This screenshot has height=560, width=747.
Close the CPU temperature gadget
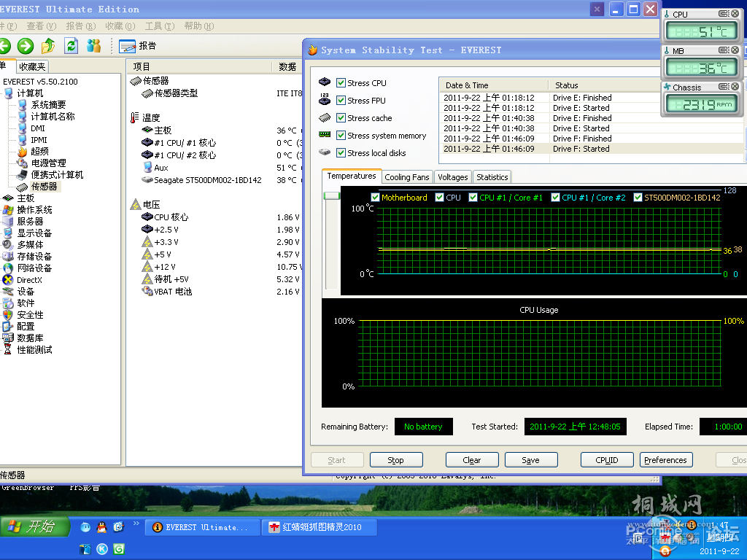pos(735,14)
